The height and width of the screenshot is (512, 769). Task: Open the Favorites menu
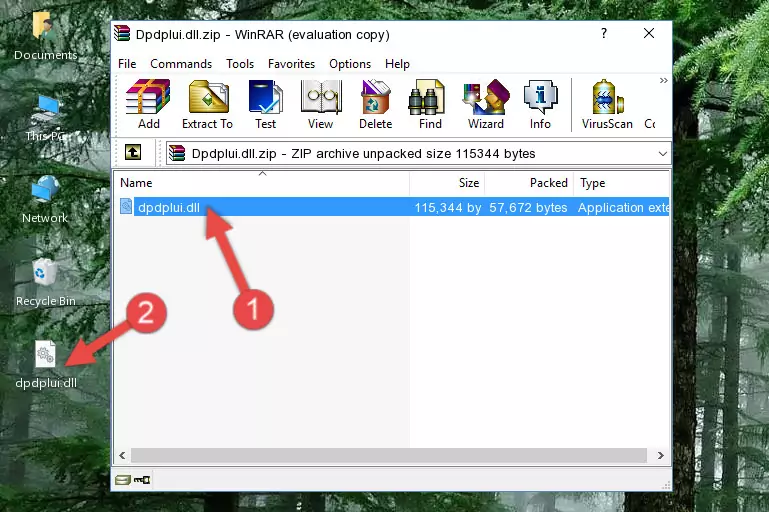click(291, 64)
